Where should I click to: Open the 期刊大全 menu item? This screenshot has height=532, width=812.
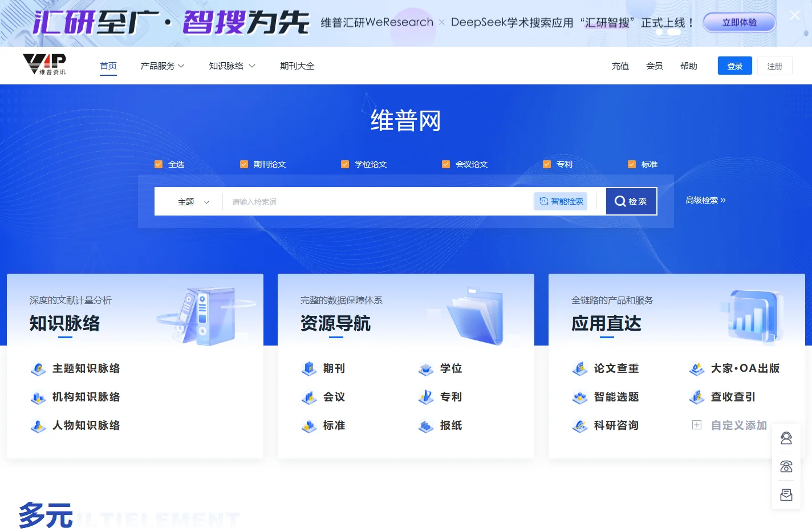pos(297,66)
